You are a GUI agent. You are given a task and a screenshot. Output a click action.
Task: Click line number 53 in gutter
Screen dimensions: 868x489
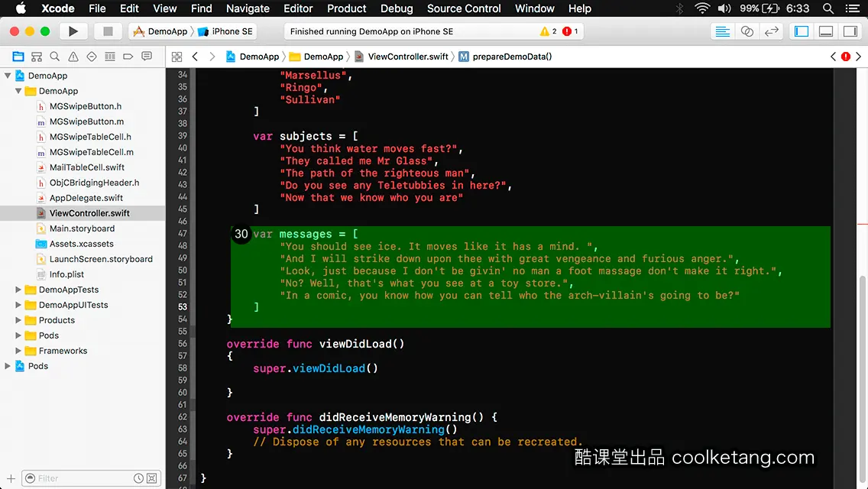pos(182,307)
